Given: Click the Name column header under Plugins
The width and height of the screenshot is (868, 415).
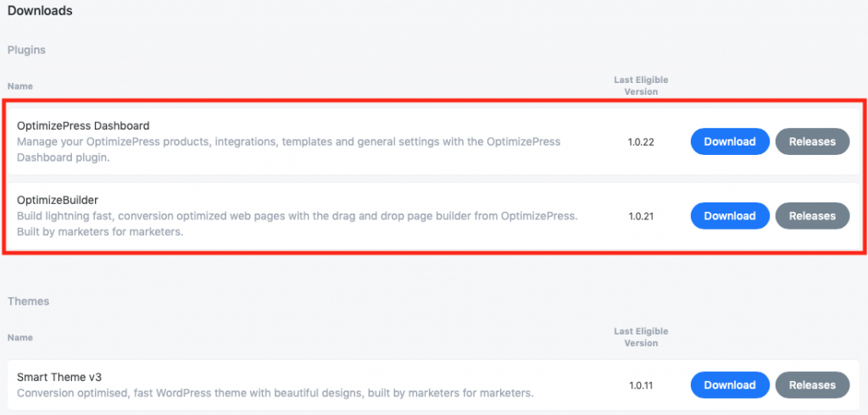Looking at the screenshot, I should 20,86.
